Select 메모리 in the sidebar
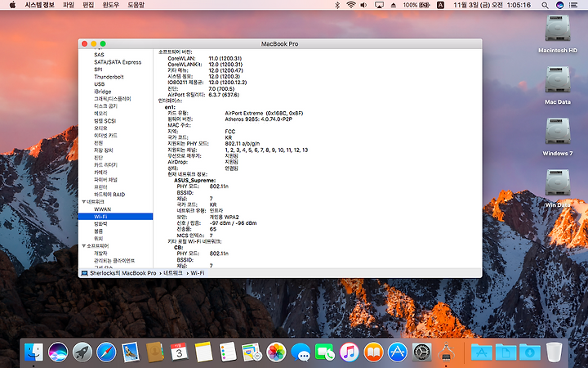Screen dimensions: 588x368 pos(100,114)
